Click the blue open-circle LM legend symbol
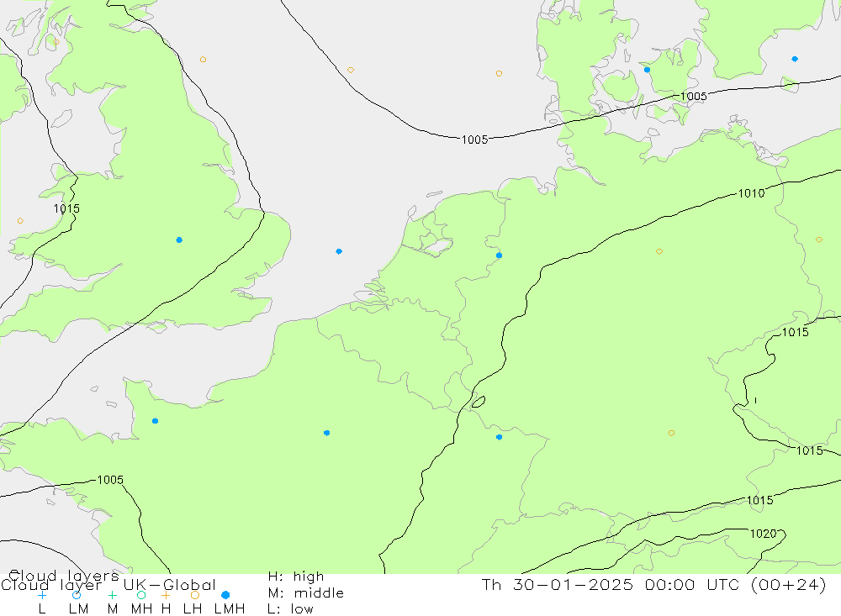Screen dimensions: 841x616 pyautogui.click(x=77, y=595)
